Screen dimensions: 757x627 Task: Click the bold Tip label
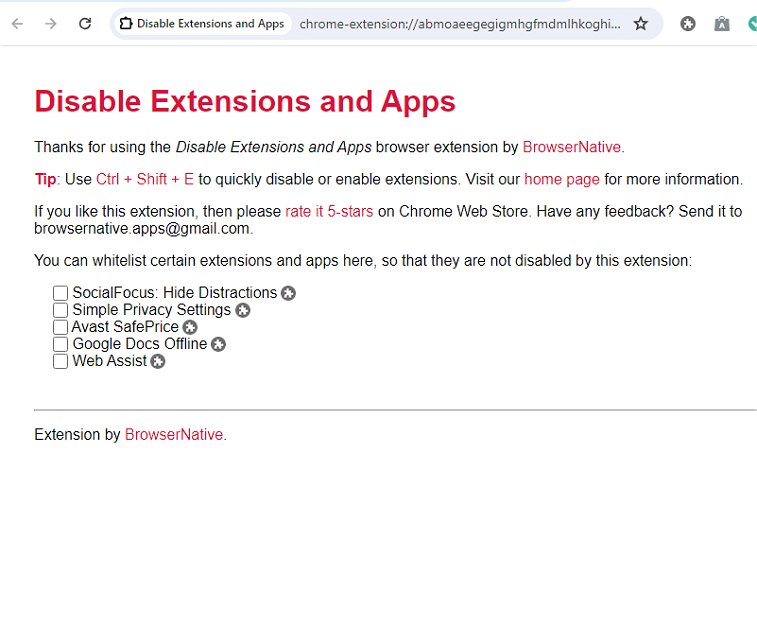(45, 179)
